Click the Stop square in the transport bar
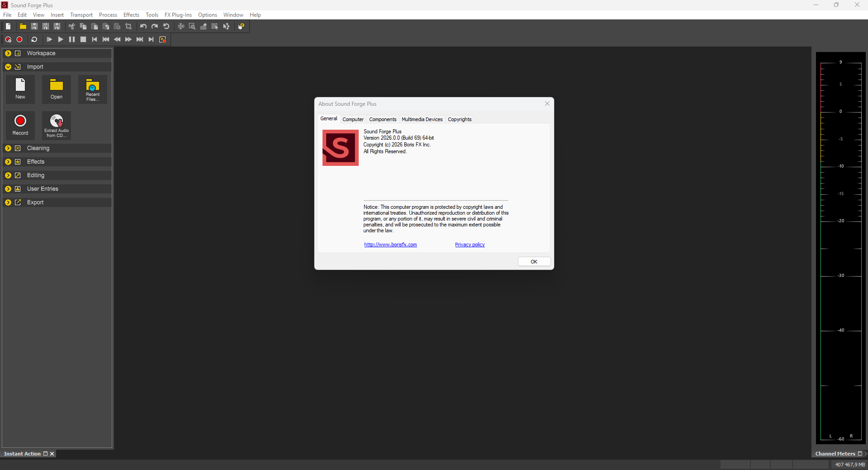The height and width of the screenshot is (470, 868). point(83,39)
